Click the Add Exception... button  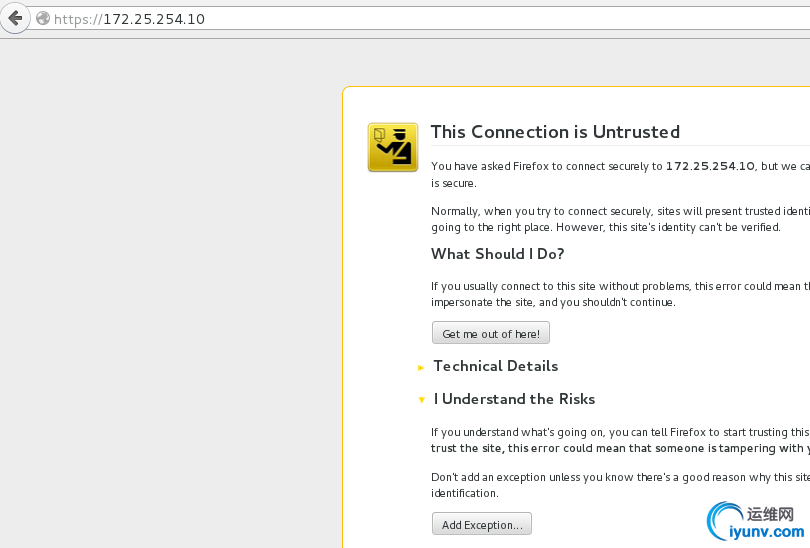[481, 524]
